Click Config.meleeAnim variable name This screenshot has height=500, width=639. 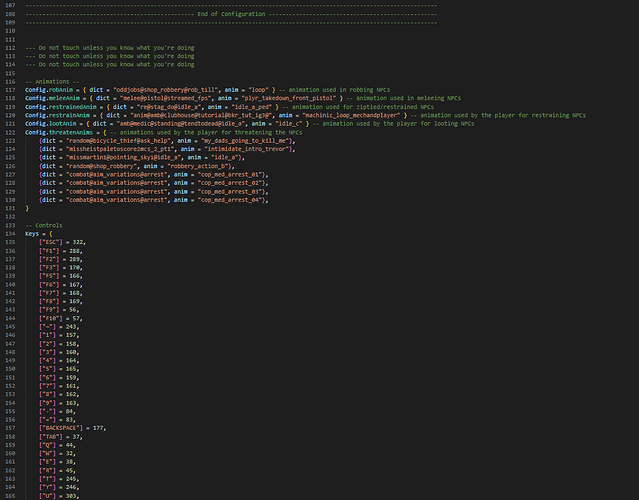52,98
